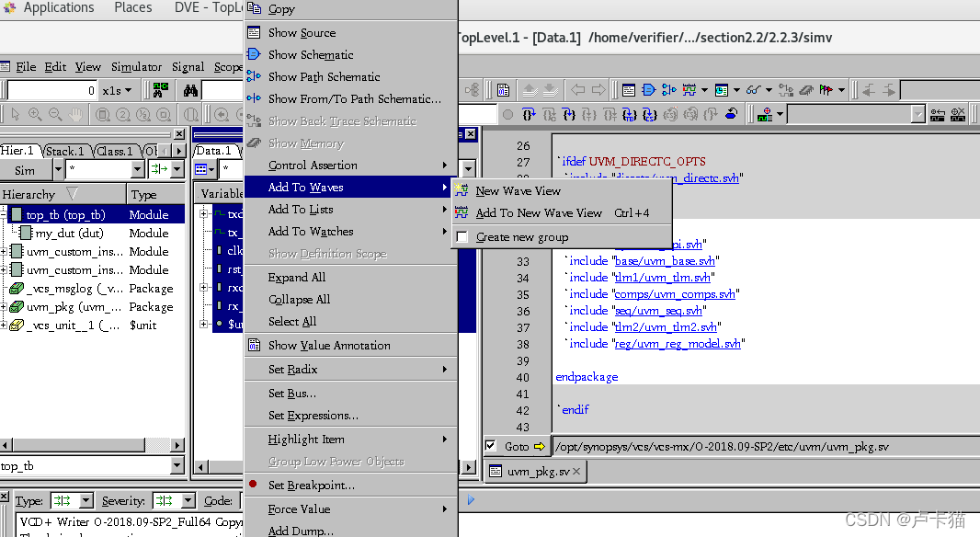Click the binoculars search icon
Screen dimensions: 980x537
[190, 91]
